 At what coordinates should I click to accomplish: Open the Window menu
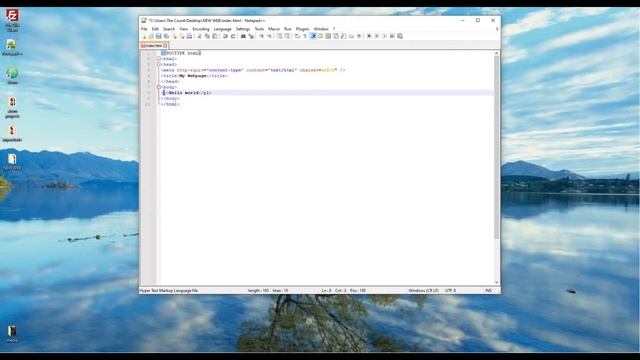pyautogui.click(x=321, y=29)
